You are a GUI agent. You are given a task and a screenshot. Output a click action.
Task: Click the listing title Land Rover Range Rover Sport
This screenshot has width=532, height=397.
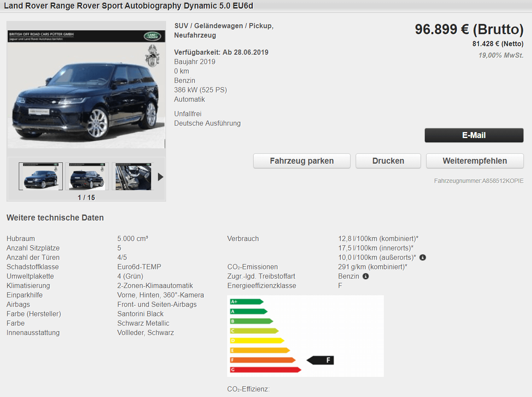click(x=129, y=6)
